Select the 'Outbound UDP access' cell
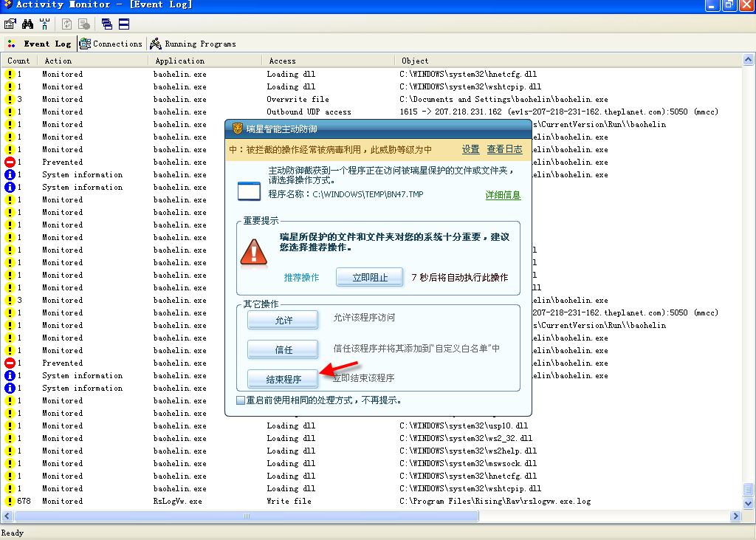This screenshot has width=756, height=540. (309, 112)
